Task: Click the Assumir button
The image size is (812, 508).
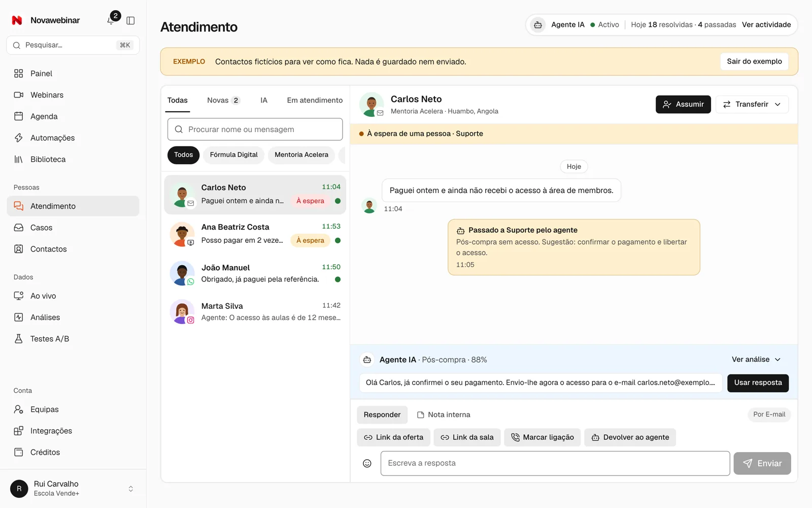Action: (x=683, y=104)
